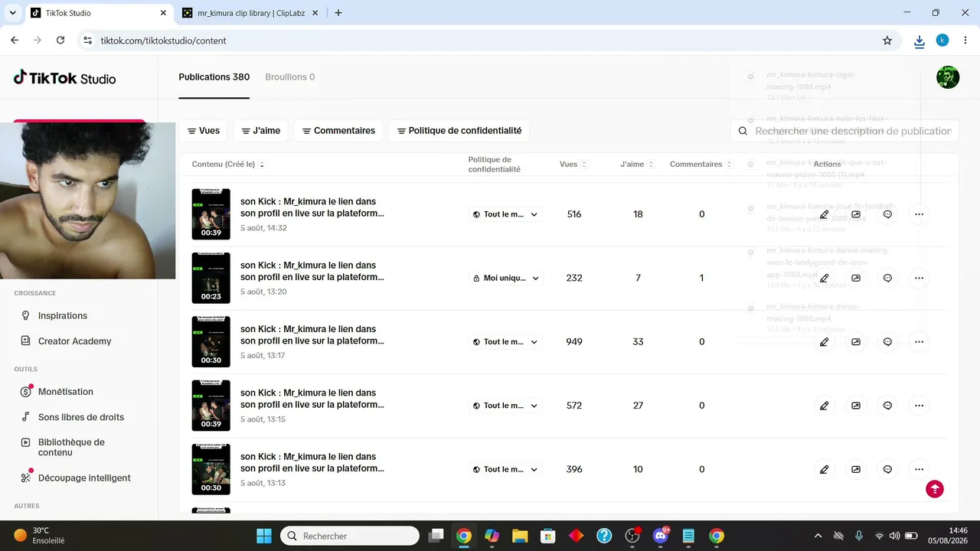Open analytics for the 13:20 post

tap(856, 278)
